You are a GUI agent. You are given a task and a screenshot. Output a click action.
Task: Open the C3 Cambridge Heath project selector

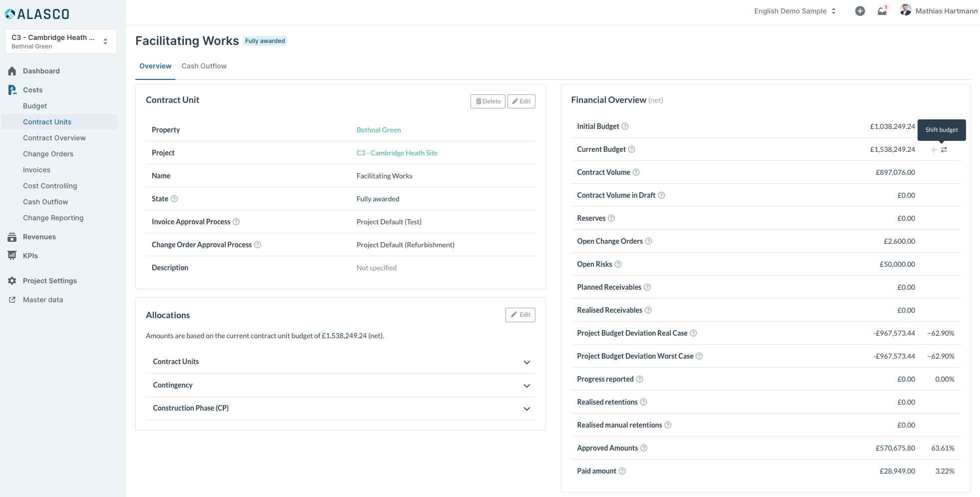pos(60,41)
